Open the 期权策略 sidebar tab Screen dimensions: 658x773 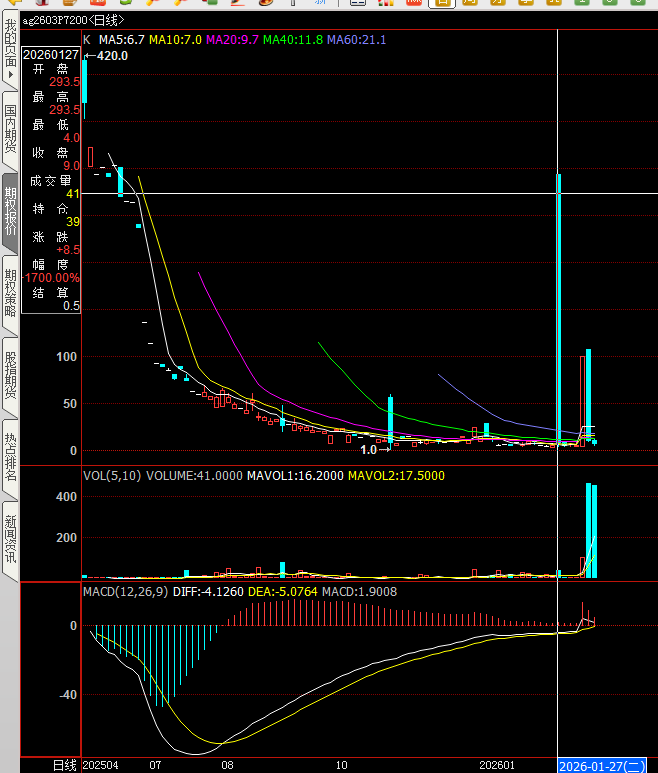10,292
